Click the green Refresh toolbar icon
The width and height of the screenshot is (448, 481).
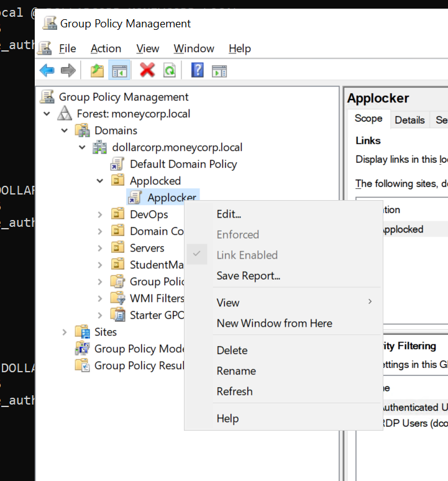tap(170, 71)
